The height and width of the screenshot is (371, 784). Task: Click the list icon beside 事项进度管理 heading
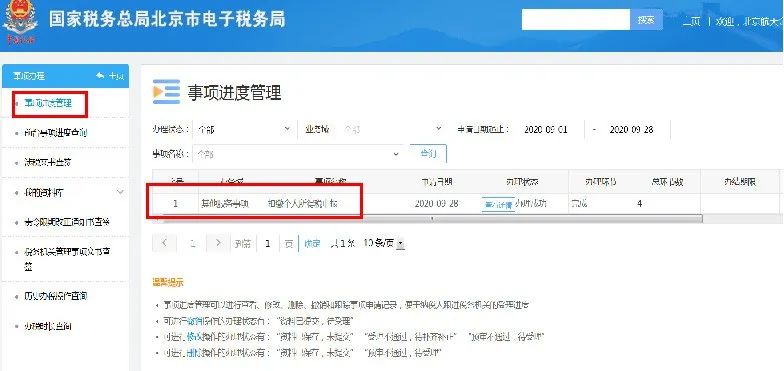tap(166, 92)
